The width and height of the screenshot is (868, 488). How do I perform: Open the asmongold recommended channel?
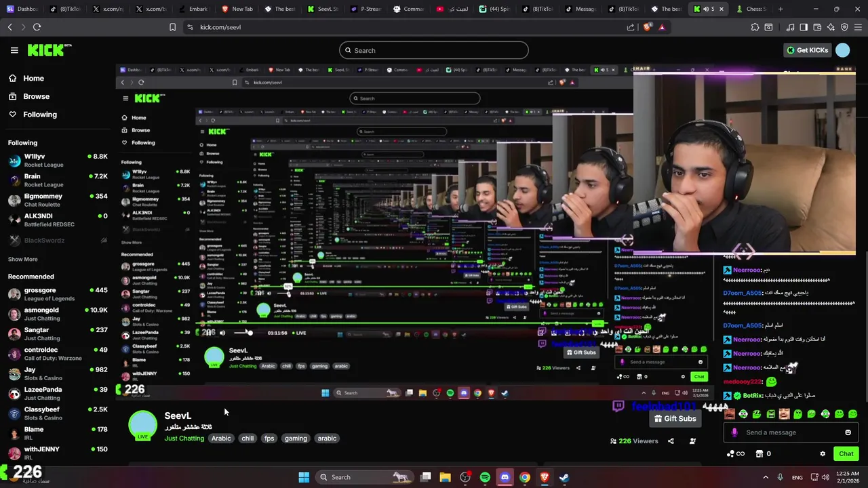pyautogui.click(x=58, y=314)
